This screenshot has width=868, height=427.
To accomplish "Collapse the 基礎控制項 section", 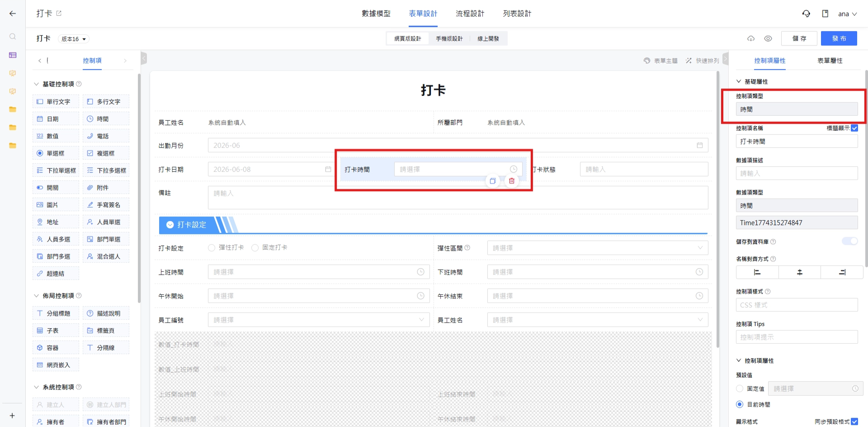I will [37, 84].
